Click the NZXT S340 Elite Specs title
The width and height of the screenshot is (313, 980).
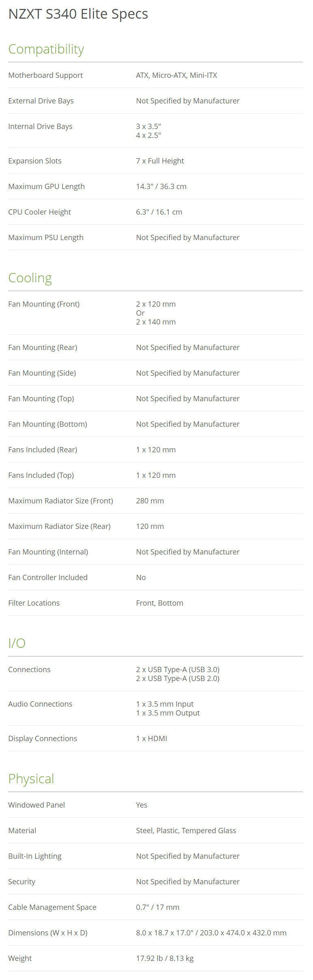click(x=78, y=14)
